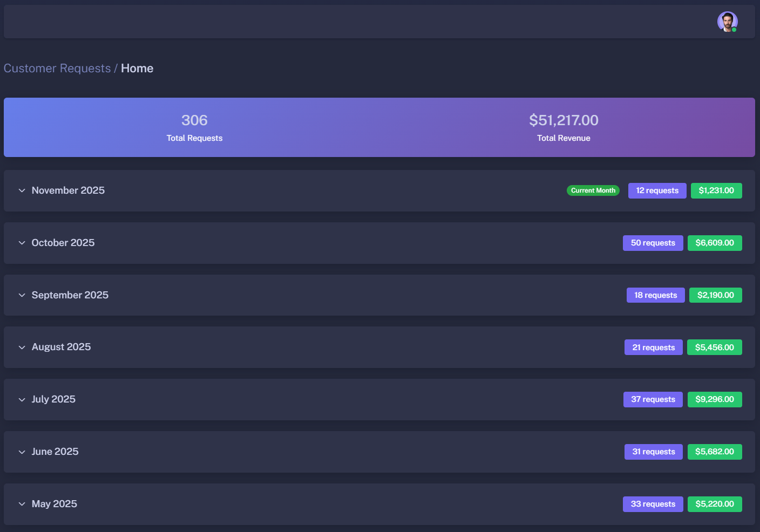Expand the November 2025 chevron
Image resolution: width=760 pixels, height=532 pixels.
[x=22, y=190]
